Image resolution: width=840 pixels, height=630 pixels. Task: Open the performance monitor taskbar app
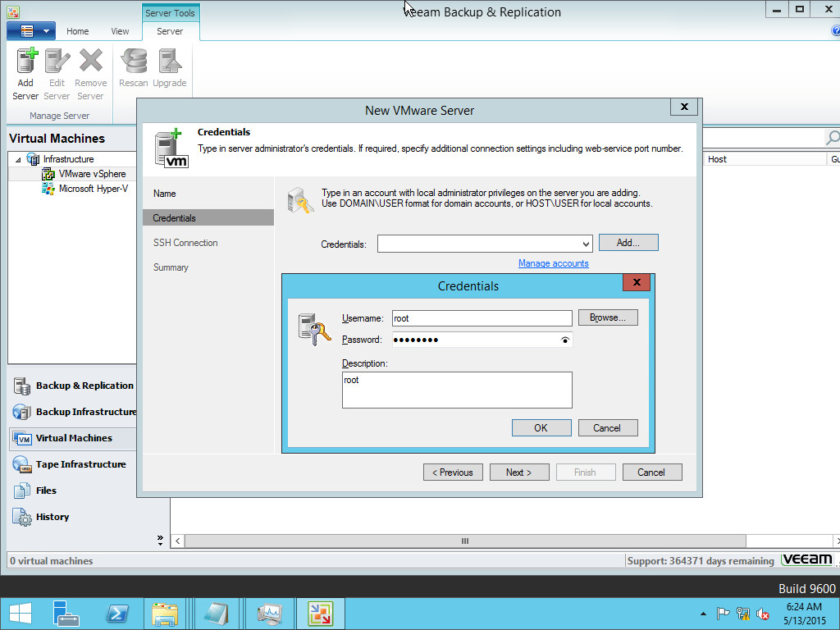pos(269,614)
